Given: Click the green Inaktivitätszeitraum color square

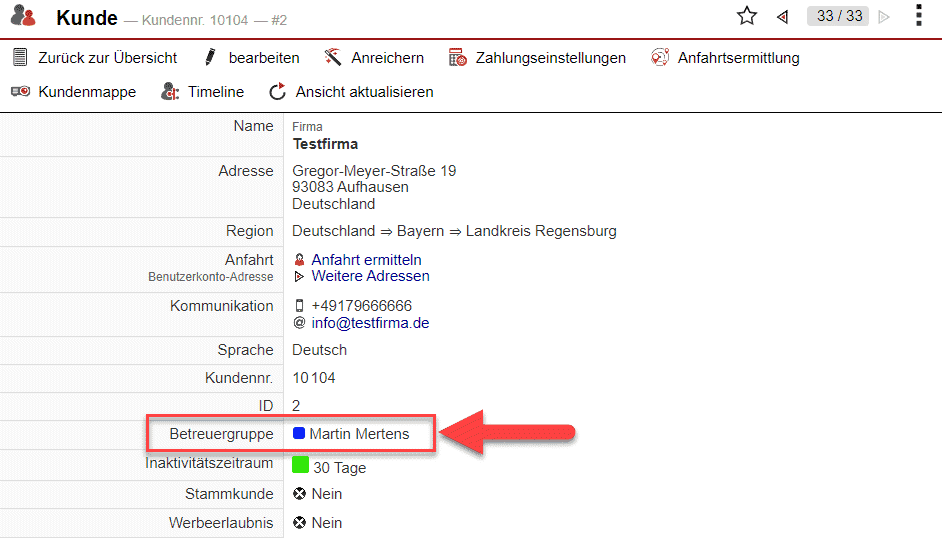Looking at the screenshot, I should tap(300, 466).
